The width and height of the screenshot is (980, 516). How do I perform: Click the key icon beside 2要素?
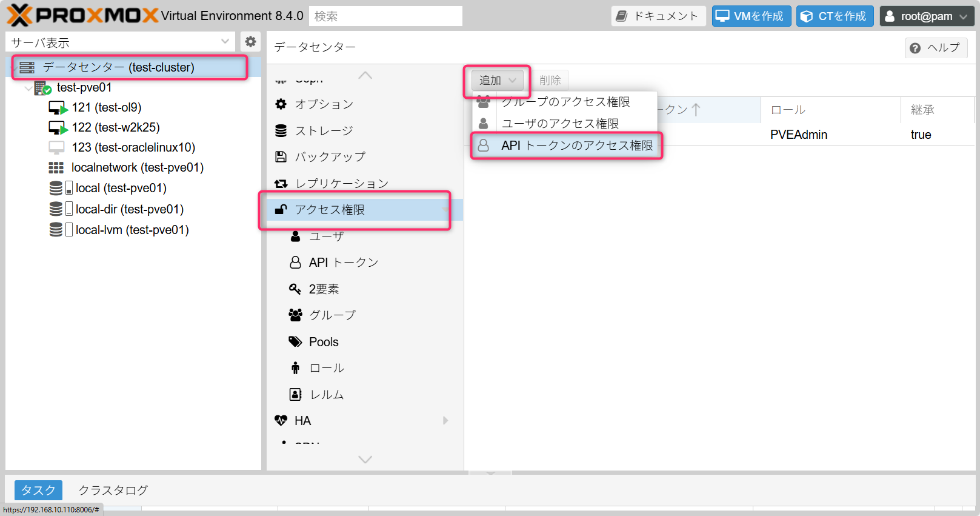click(x=295, y=289)
